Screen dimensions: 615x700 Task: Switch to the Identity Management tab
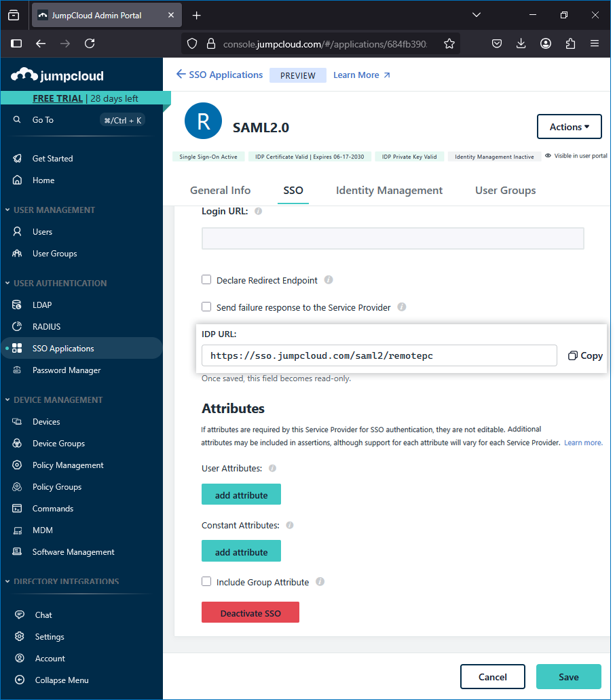click(389, 191)
